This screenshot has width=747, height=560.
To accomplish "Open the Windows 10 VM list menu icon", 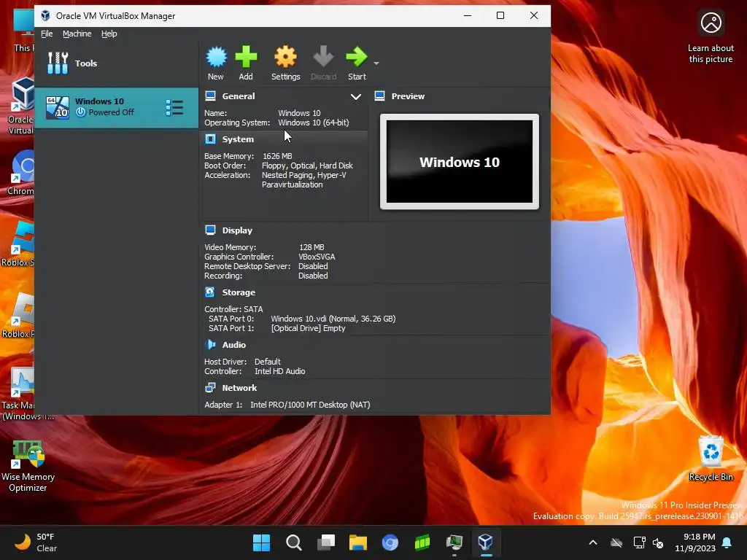I will click(x=174, y=108).
